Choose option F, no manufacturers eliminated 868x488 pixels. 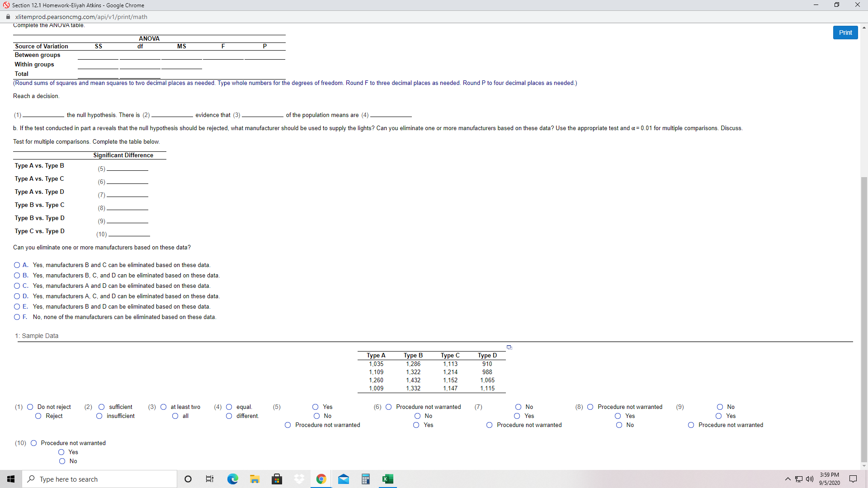(x=17, y=317)
